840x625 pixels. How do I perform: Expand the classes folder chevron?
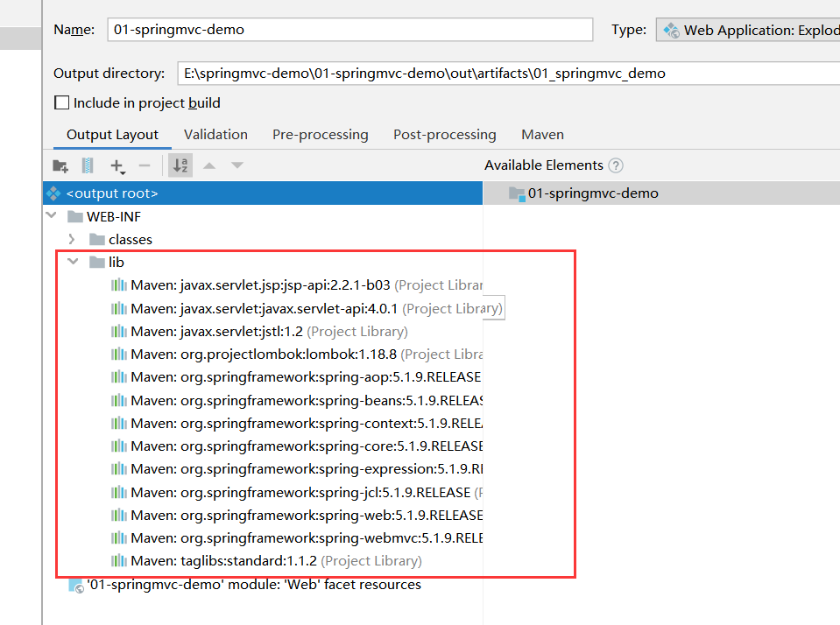click(x=71, y=239)
